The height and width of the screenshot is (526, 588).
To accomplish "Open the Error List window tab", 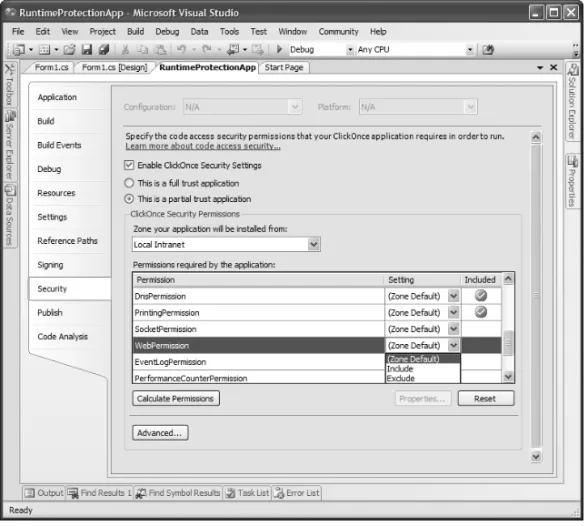I will click(x=297, y=493).
